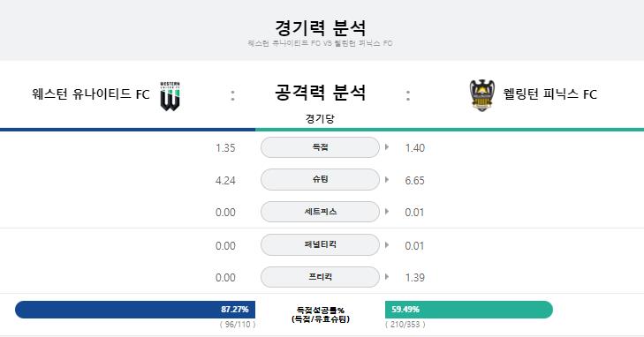This screenshot has width=644, height=337.
Task: Open the 페널티킥 stat pill
Action: coord(320,244)
